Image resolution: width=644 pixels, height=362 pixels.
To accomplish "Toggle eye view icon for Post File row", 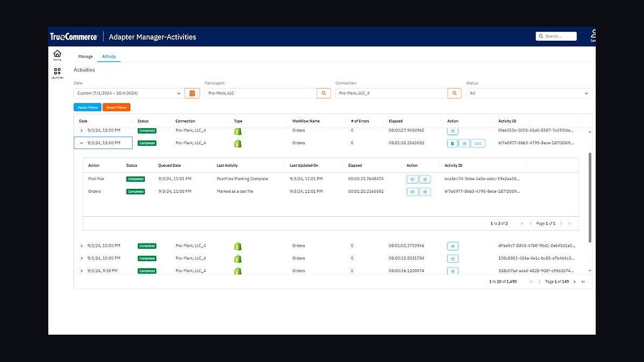I will 412,179.
